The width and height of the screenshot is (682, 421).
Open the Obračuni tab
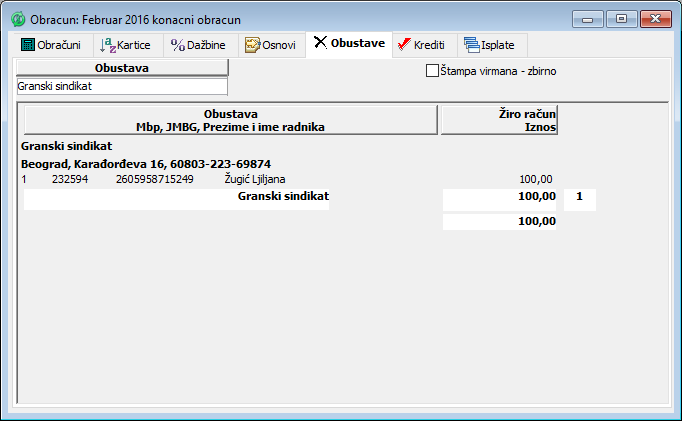[53, 45]
